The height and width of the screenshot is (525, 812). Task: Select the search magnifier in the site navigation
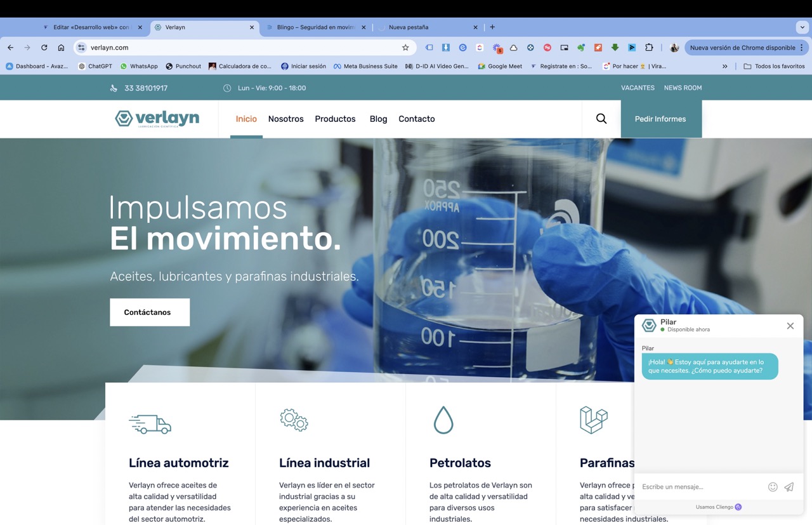click(x=600, y=119)
